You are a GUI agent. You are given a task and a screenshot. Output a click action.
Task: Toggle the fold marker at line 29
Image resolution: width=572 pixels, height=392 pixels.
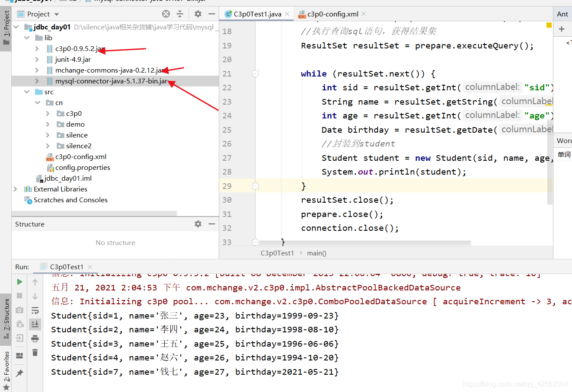256,186
